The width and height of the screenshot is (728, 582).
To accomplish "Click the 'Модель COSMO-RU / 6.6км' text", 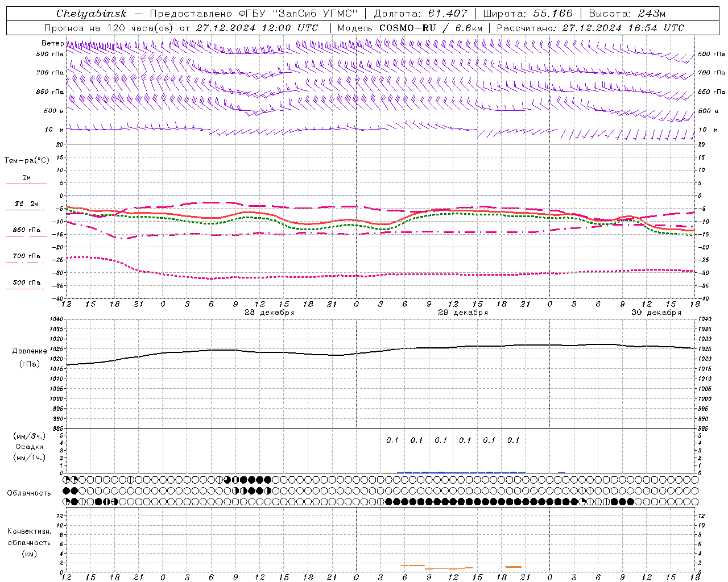I will 410,28.
